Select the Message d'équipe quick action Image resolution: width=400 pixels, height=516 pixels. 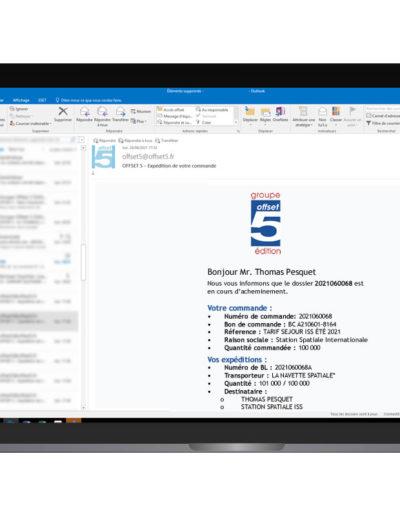[174, 116]
